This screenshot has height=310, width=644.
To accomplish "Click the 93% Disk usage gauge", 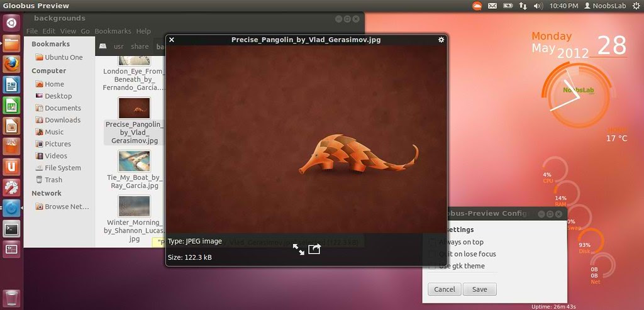I will [x=591, y=242].
